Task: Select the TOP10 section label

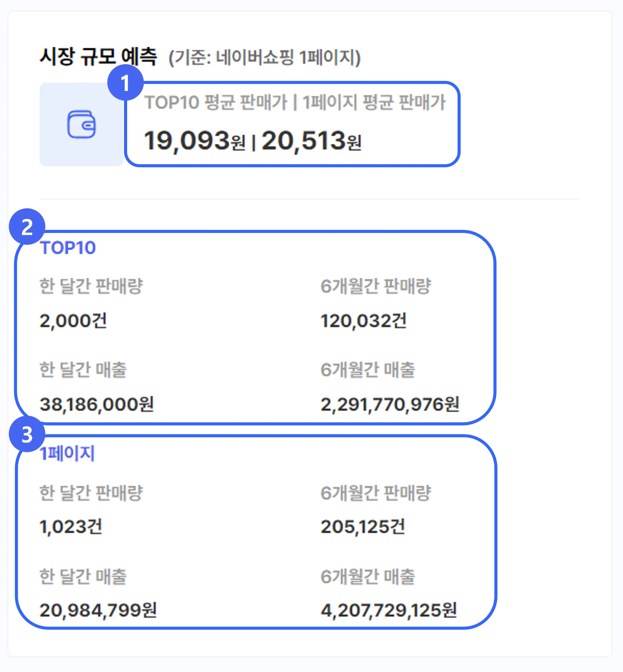Action: [x=68, y=248]
